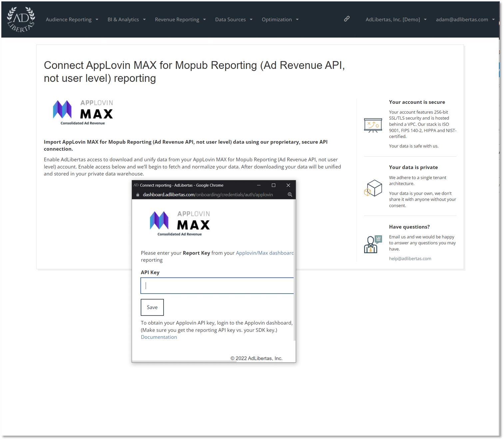Click the AppLovin MAX logo on main page
The height and width of the screenshot is (440, 504).
click(83, 112)
